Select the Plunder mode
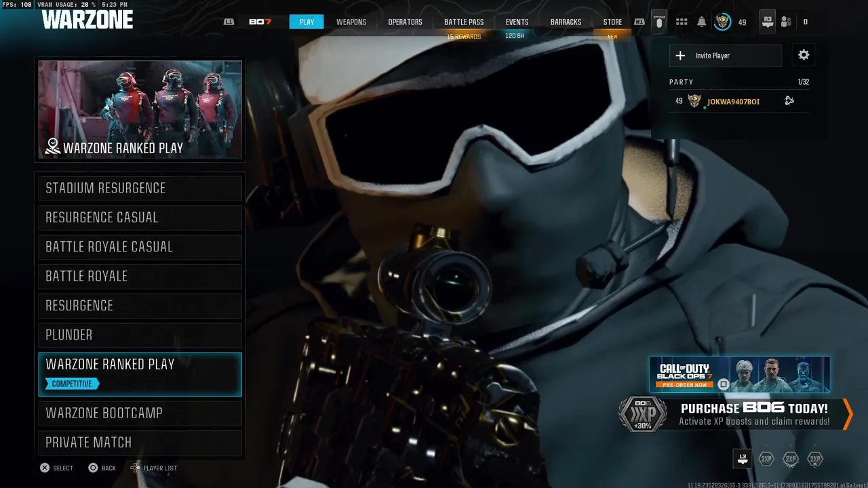 click(x=140, y=335)
